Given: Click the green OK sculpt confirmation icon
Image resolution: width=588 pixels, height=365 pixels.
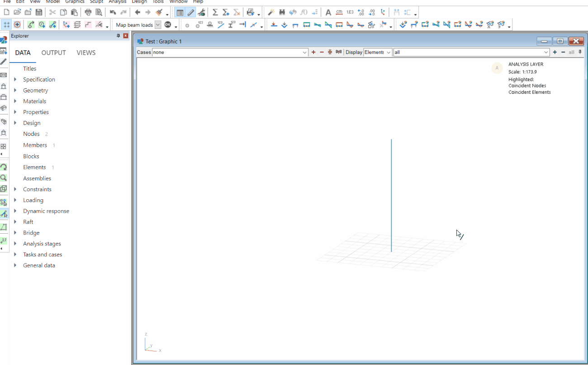Looking at the screenshot, I should [x=167, y=24].
